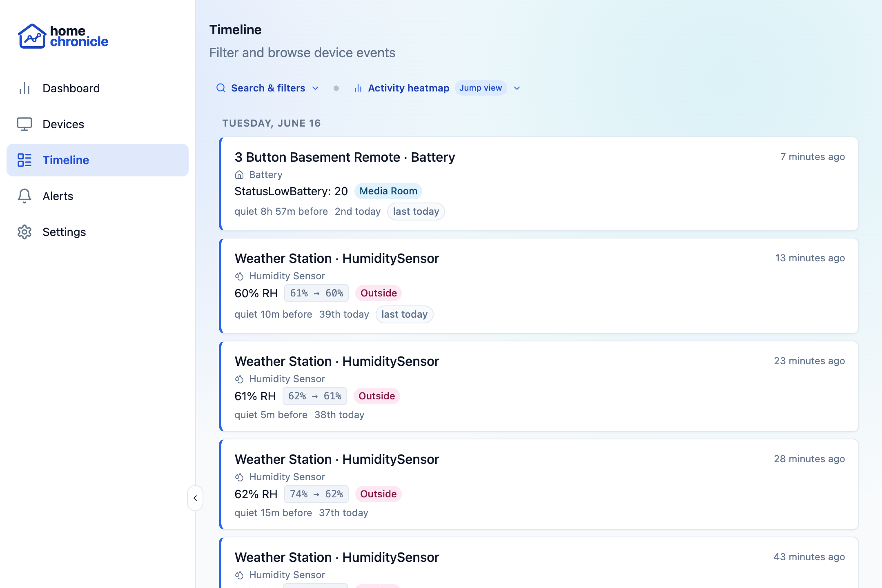Click humidity droplet icon in 43 minutes ago card
Viewport: 882px width, 588px height.
coord(239,575)
